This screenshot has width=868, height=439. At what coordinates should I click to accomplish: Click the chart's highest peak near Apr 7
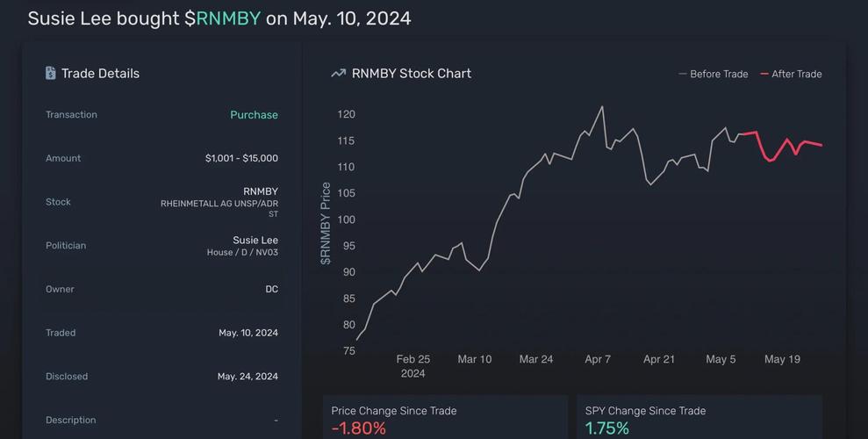(x=602, y=107)
